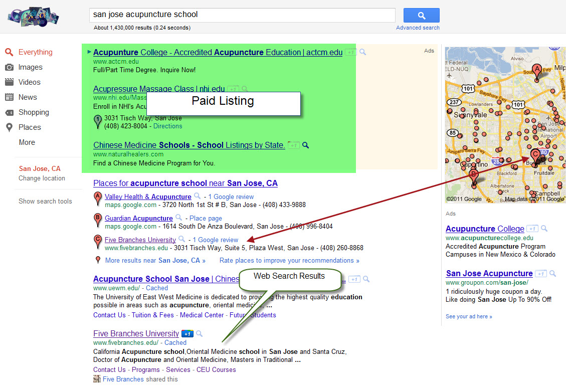Toggle blue +1 on Five Branches University
Viewport: 566px width, 392px height.
coord(187,333)
